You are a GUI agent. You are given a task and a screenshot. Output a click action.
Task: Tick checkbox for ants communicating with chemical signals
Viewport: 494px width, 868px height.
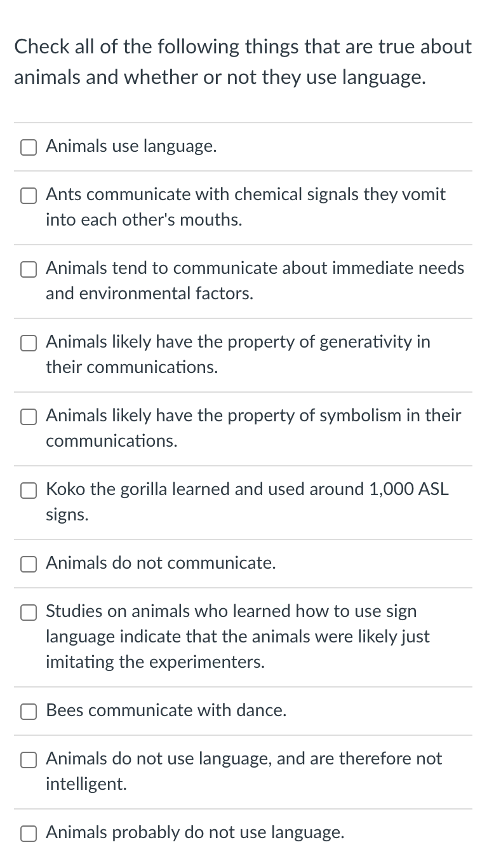[29, 196]
